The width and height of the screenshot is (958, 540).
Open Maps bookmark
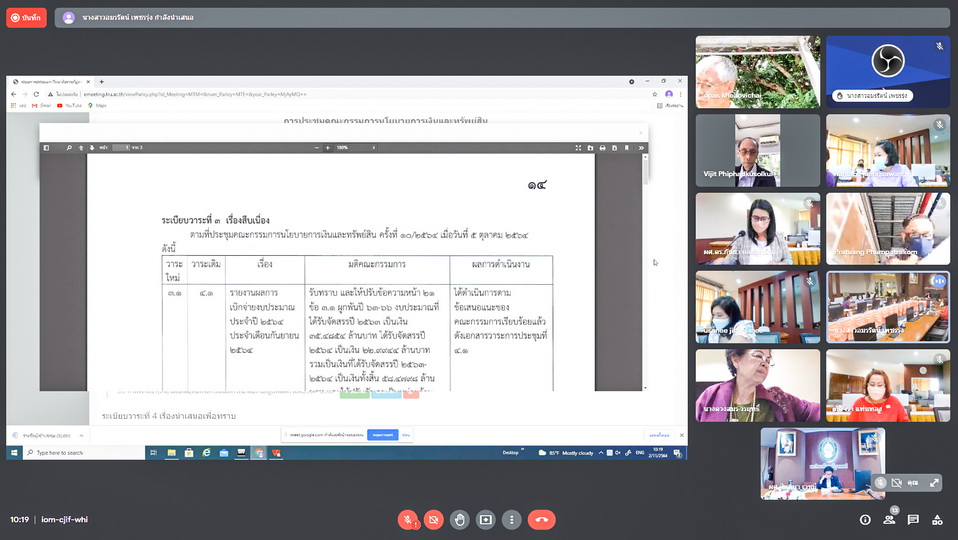[x=98, y=106]
